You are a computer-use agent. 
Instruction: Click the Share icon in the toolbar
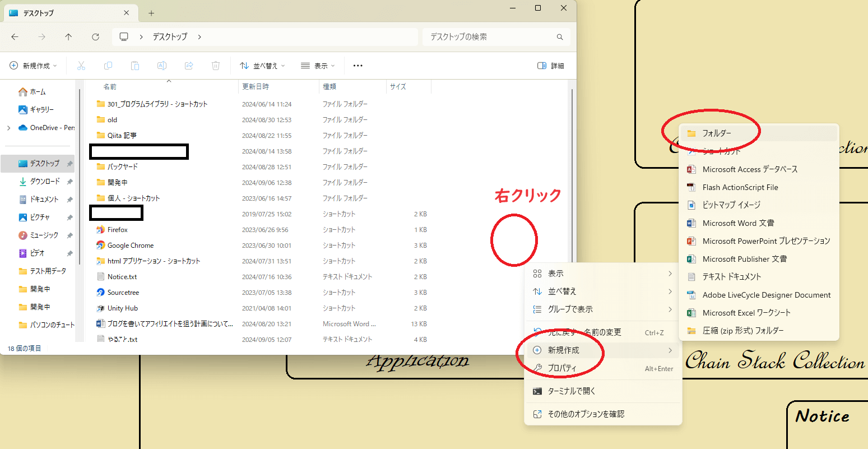(x=189, y=66)
